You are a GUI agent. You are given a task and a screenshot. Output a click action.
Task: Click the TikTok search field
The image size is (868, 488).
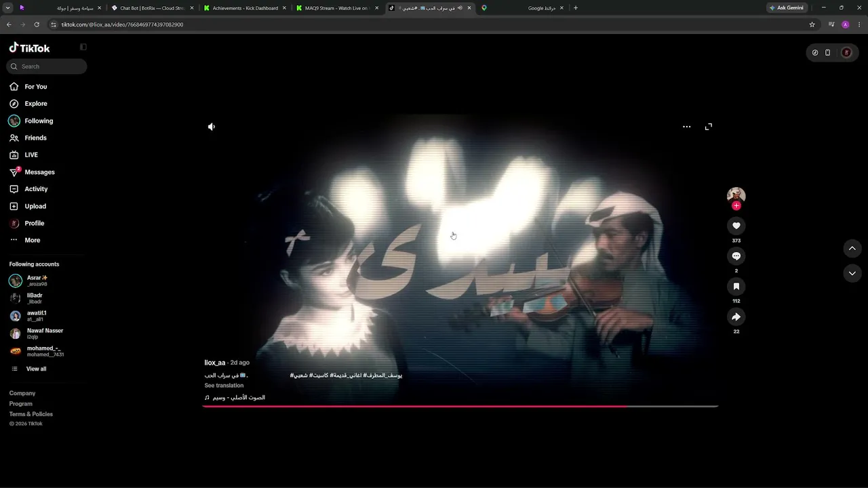click(x=47, y=66)
